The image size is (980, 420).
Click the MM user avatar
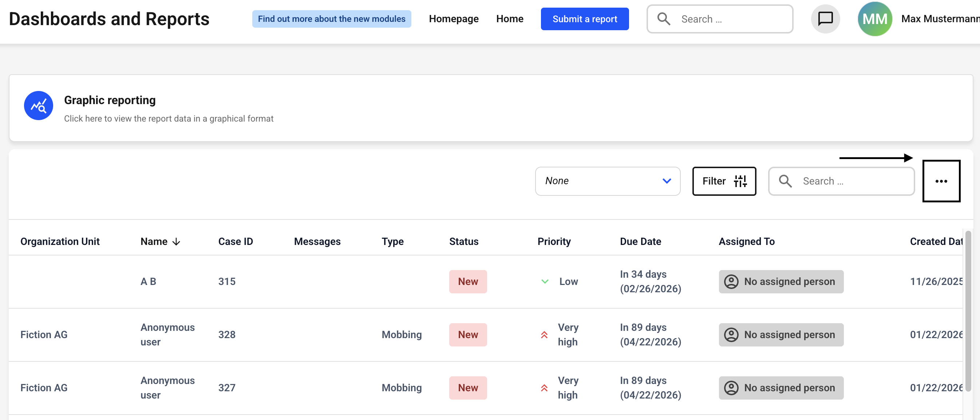[x=875, y=19]
